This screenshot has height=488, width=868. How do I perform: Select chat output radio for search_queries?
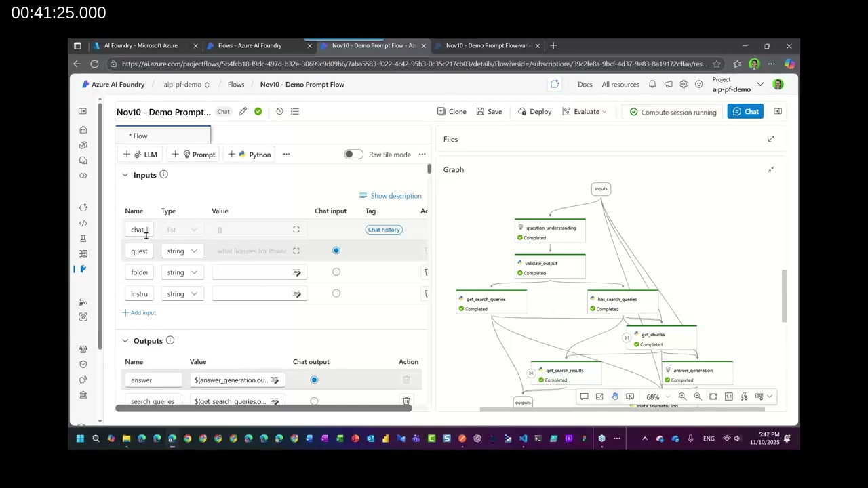pos(314,401)
